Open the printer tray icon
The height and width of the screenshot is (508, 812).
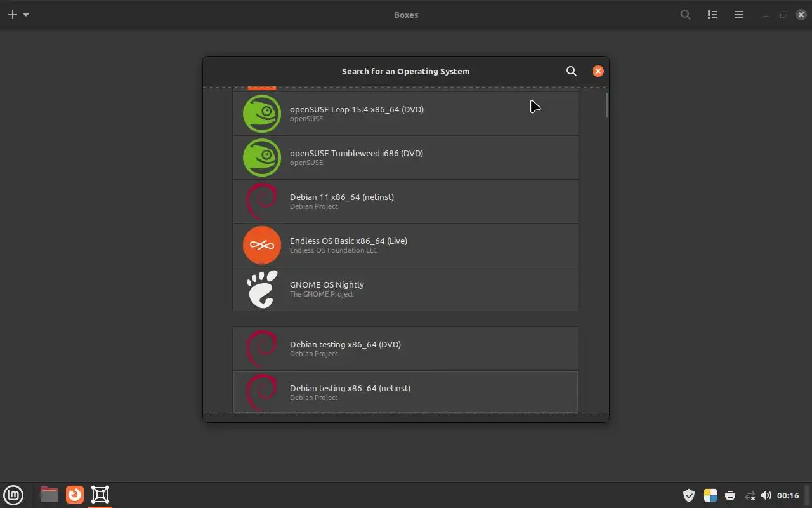(x=730, y=495)
